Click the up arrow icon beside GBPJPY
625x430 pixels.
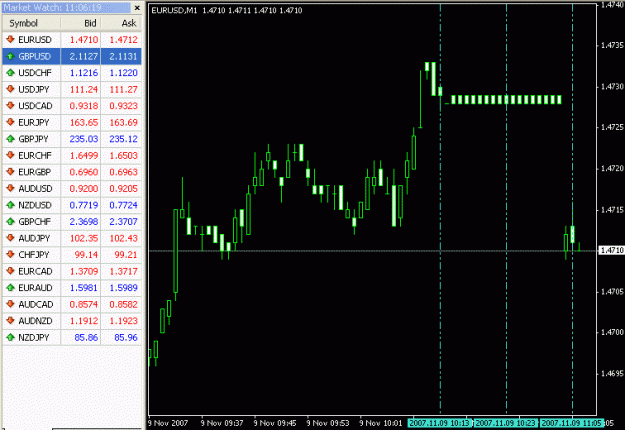[x=10, y=139]
